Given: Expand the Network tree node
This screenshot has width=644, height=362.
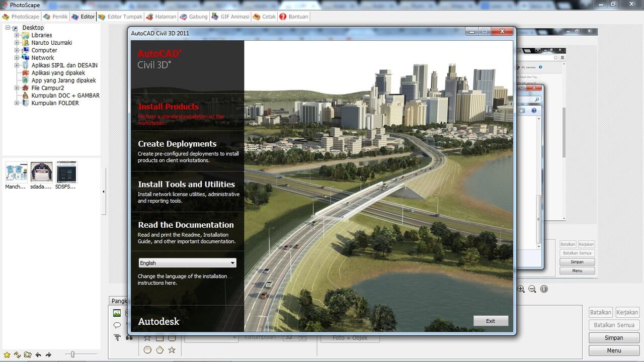Looking at the screenshot, I should click(17, 58).
